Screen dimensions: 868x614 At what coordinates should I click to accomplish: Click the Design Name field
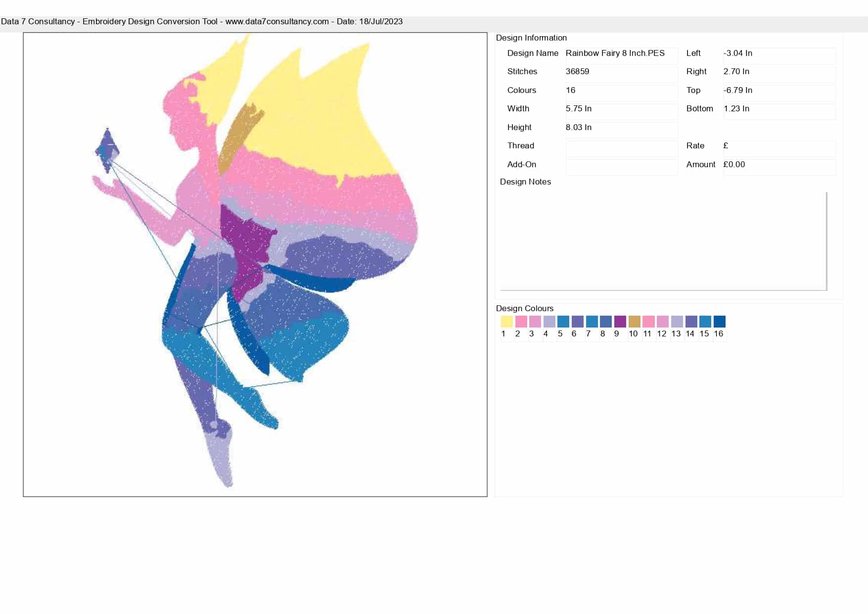pos(622,55)
